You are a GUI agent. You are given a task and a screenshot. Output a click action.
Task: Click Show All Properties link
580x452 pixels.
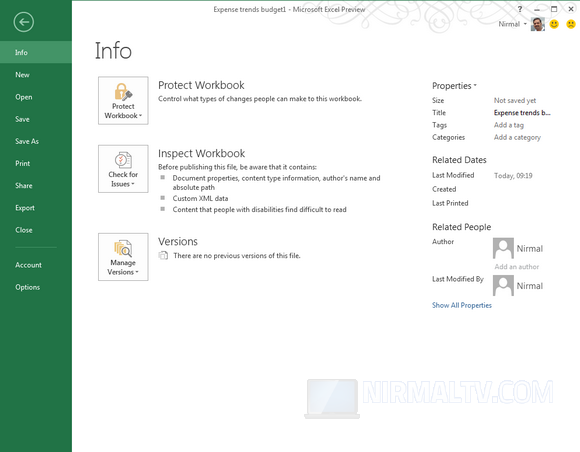tap(462, 305)
